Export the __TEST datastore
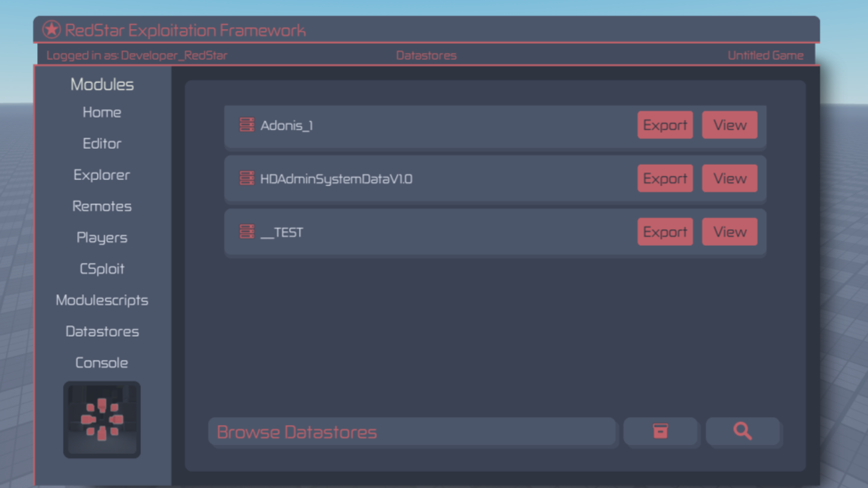This screenshot has height=488, width=868. tap(665, 231)
